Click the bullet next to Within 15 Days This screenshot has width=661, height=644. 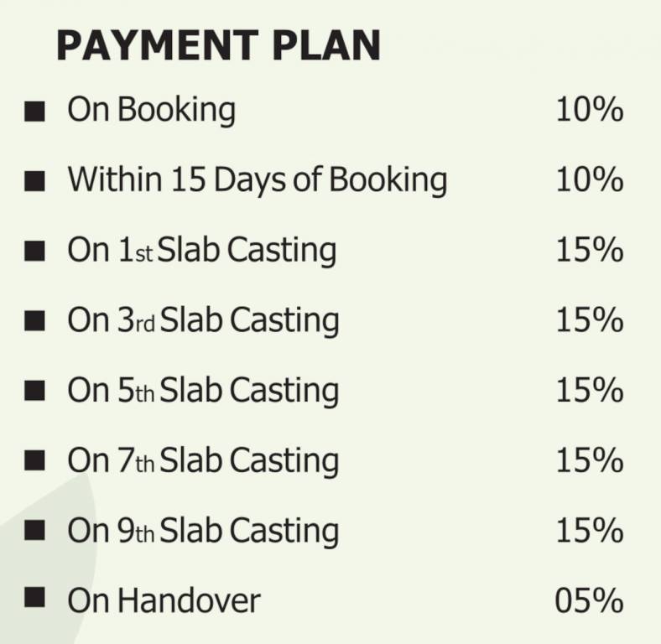(x=34, y=181)
